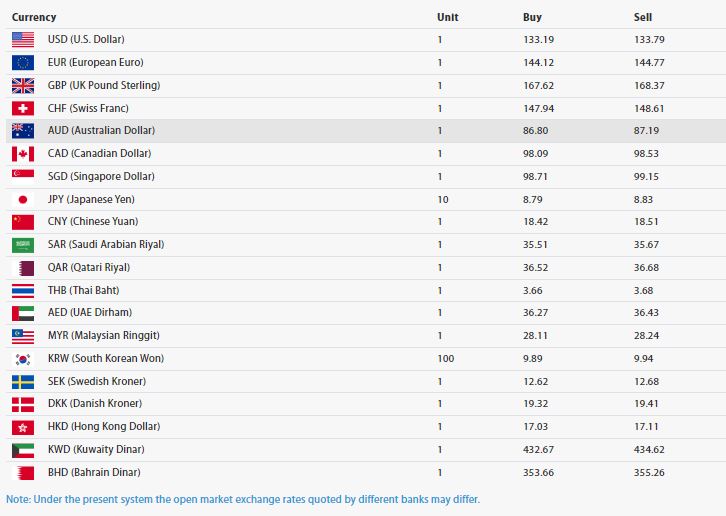Click the Japanese flag icon
Image resolution: width=726 pixels, height=516 pixels.
(x=23, y=199)
